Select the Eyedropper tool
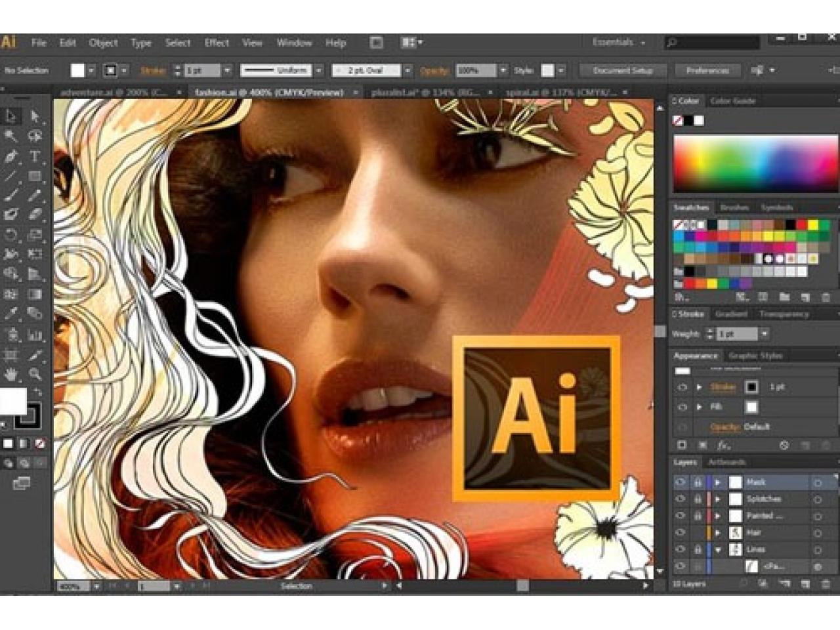840x630 pixels. [x=11, y=314]
